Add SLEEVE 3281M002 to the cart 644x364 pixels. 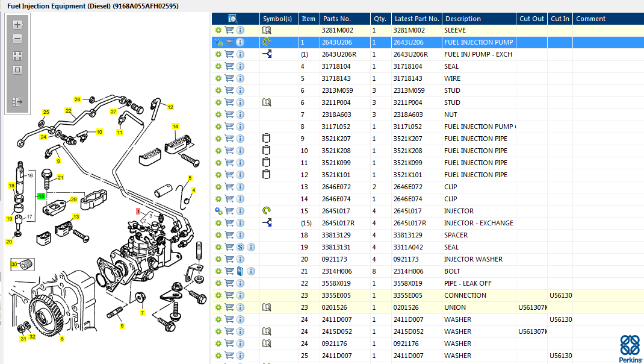coord(229,30)
